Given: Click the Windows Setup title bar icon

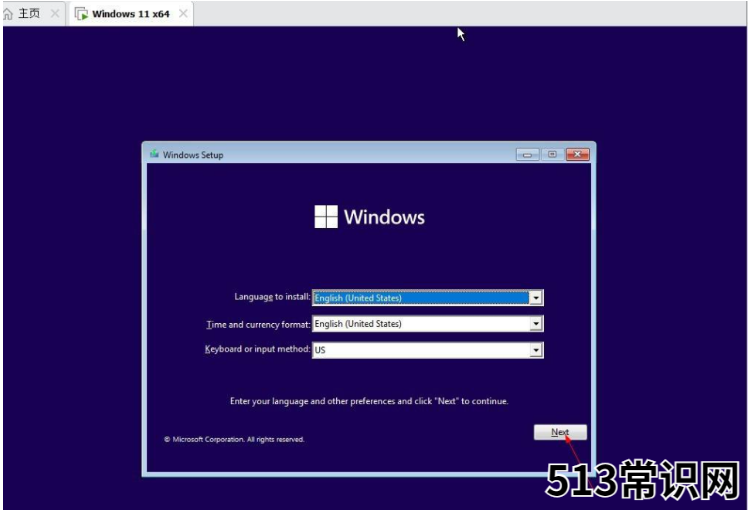Looking at the screenshot, I should click(x=154, y=154).
